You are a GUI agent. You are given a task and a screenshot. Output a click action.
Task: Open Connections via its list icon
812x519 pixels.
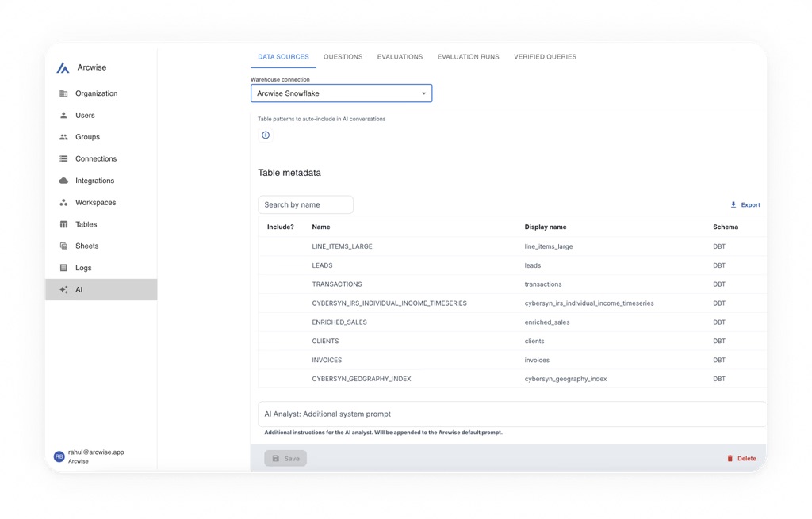click(63, 159)
